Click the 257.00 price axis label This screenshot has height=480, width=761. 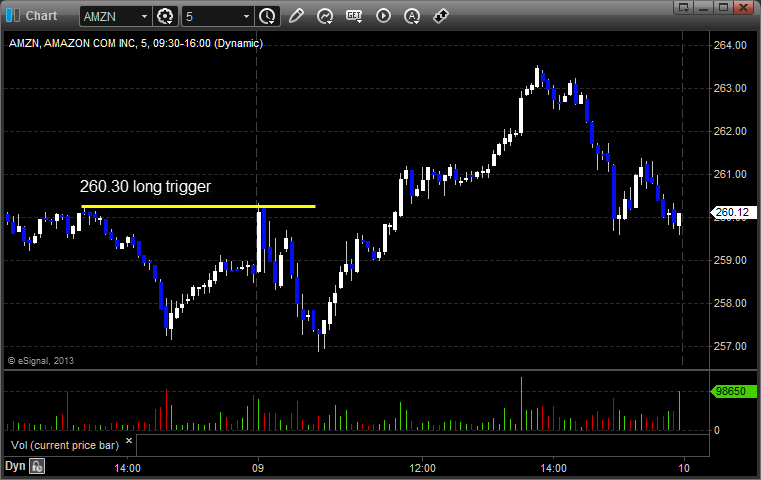coord(730,346)
